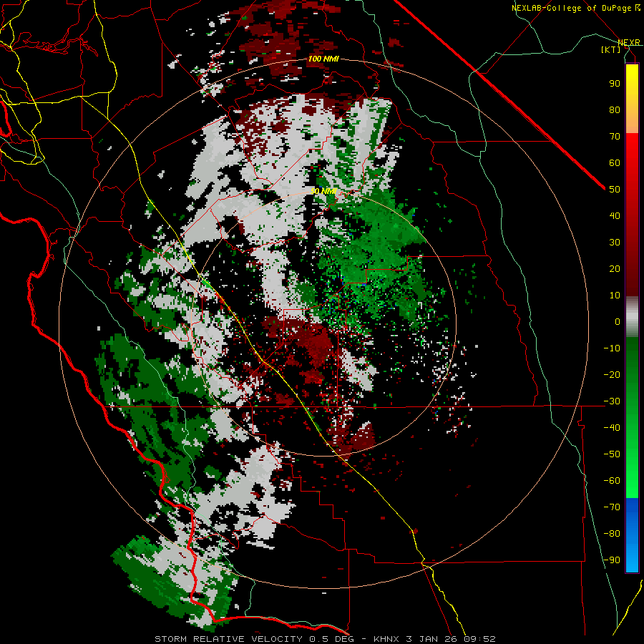Select the -40 knot scale label
This screenshot has width=644, height=644.
pos(612,428)
